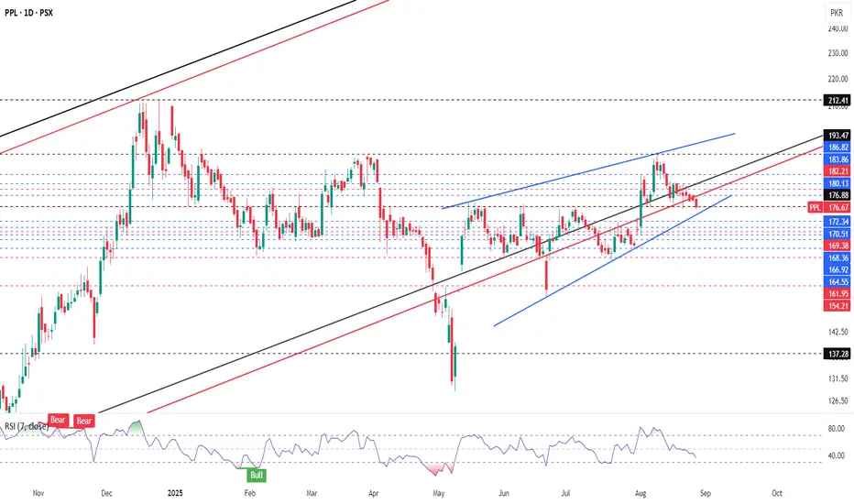Click the 170.51 blue price label
The height and width of the screenshot is (504, 854).
pos(838,234)
